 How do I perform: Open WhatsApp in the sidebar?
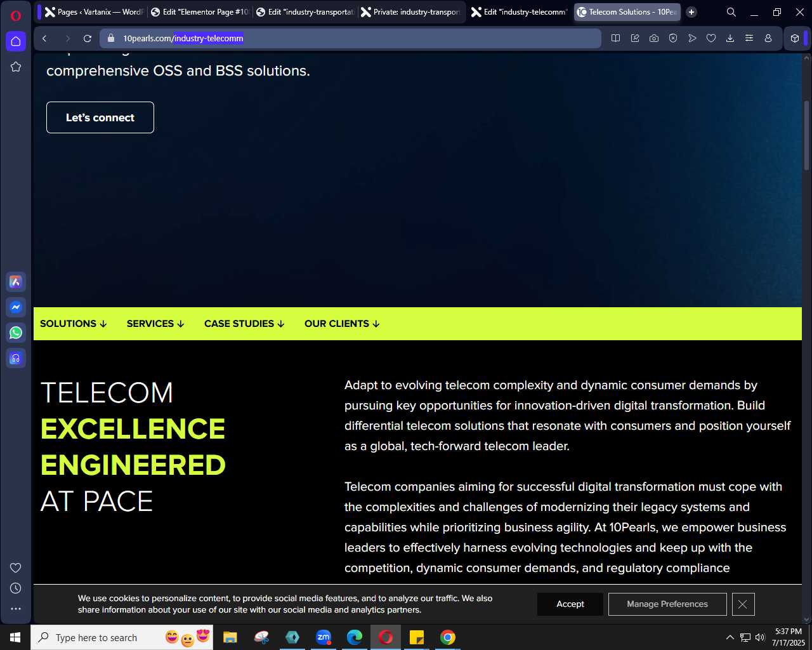tap(16, 333)
